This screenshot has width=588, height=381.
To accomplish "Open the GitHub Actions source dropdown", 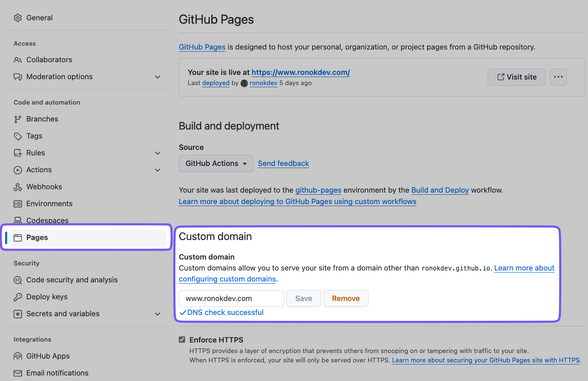I will click(216, 163).
